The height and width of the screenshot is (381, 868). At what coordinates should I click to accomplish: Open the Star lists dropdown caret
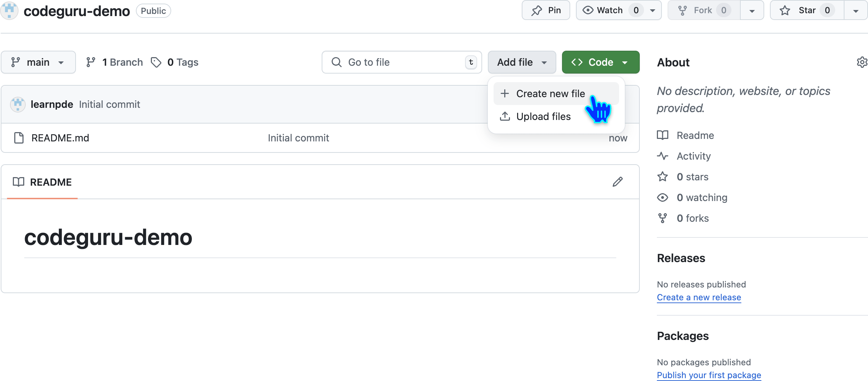856,10
